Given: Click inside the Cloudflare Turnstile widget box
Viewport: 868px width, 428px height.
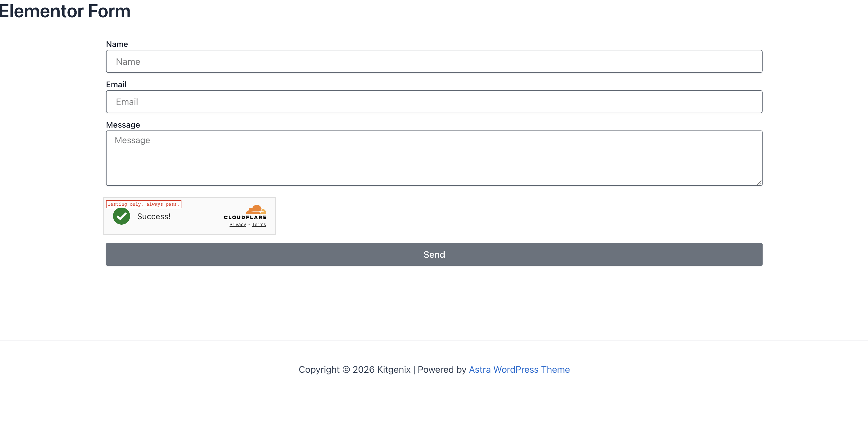Looking at the screenshot, I should point(189,216).
